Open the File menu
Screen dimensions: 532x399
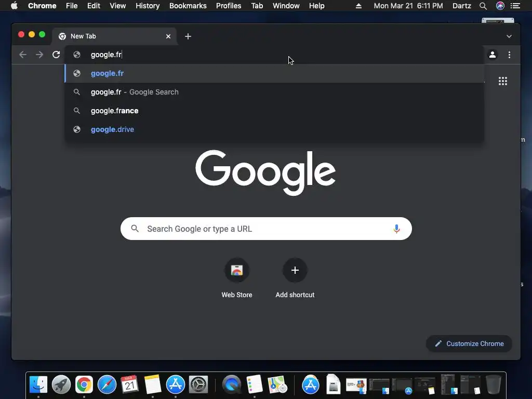point(72,6)
